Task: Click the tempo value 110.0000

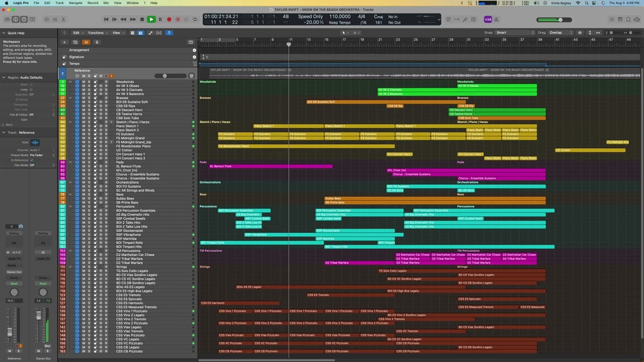Action: 340,17
